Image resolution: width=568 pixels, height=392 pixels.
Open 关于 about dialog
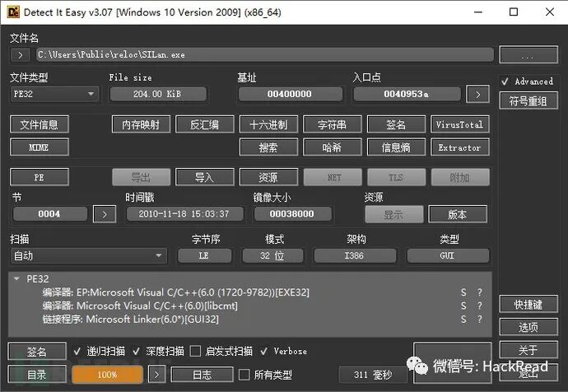[528, 350]
